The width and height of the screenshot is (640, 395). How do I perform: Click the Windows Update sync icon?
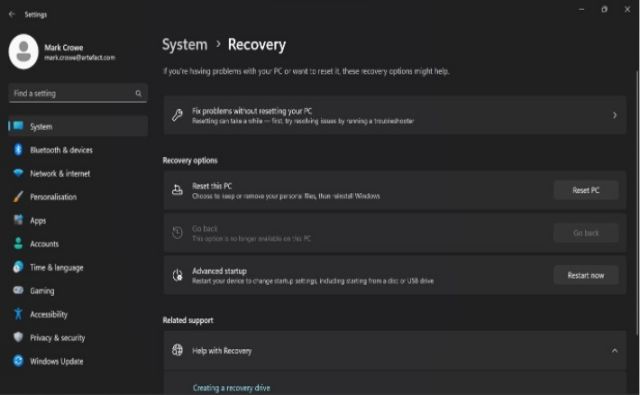click(x=18, y=361)
